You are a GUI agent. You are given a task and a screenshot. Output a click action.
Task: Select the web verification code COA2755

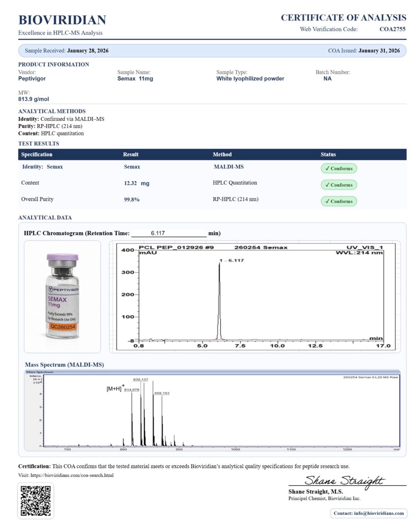pos(392,29)
